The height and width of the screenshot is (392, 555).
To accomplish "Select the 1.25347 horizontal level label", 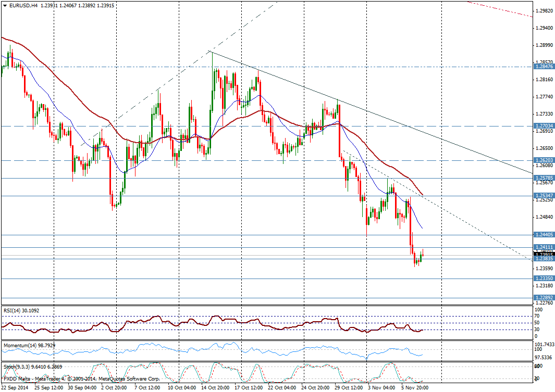I will pos(544,196).
